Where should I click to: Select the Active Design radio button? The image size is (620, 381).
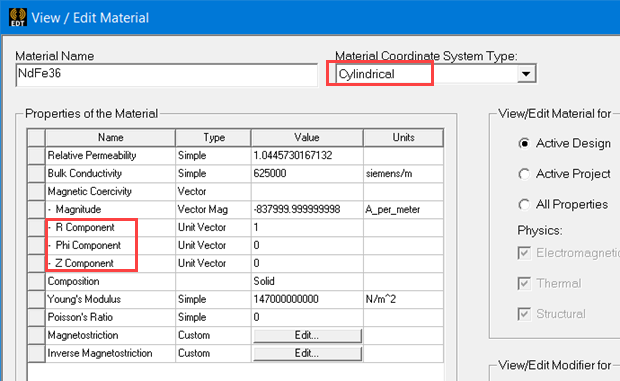[x=524, y=143]
